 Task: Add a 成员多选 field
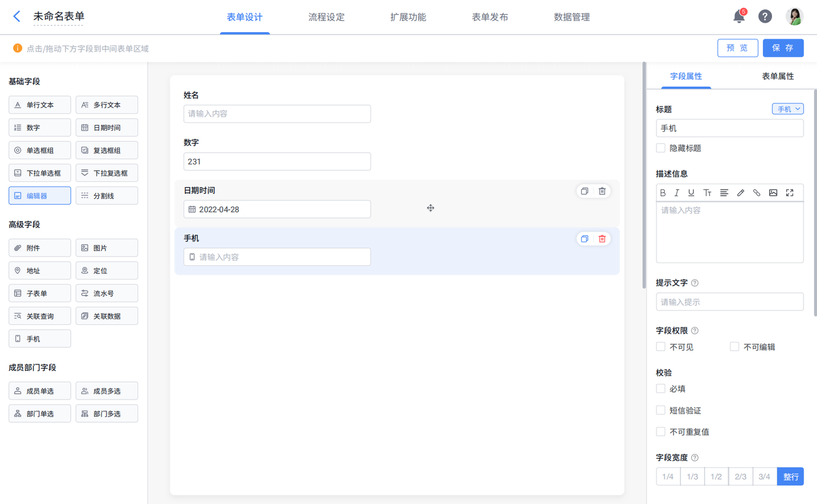point(107,391)
